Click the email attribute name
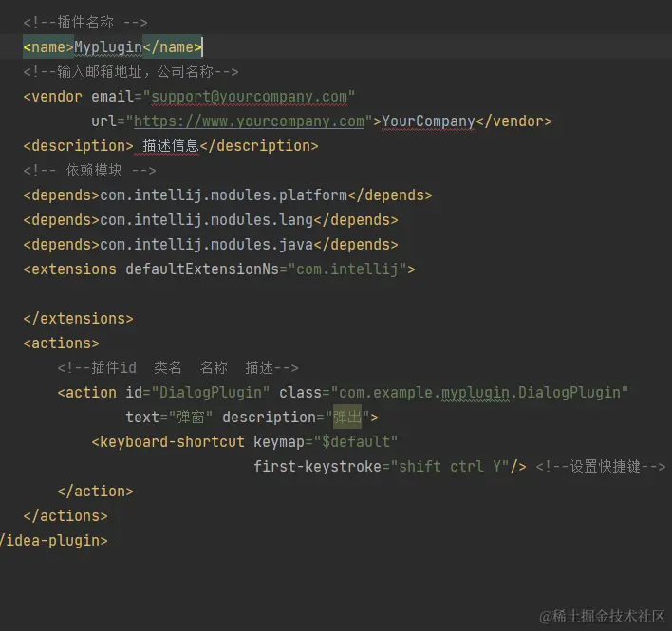 point(112,97)
